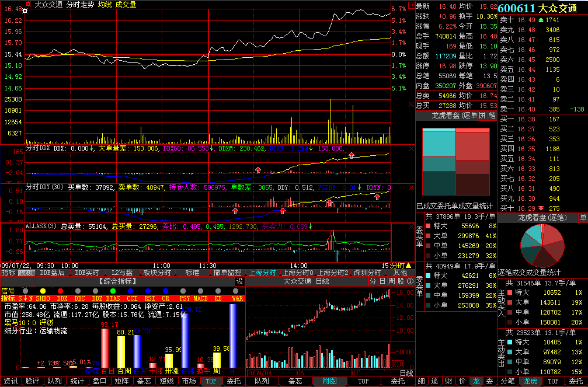Open the 盘口 bottom tab

pyautogui.click(x=99, y=381)
